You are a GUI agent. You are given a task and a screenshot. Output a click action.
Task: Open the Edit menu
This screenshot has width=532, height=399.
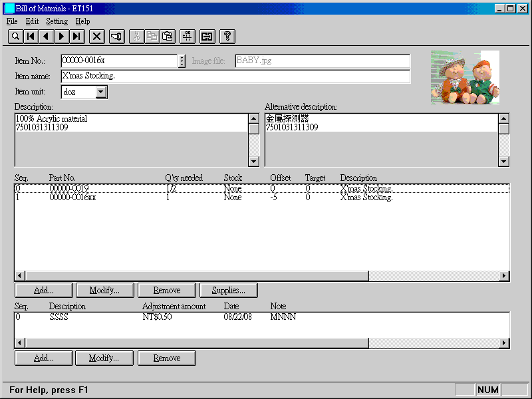[x=32, y=21]
